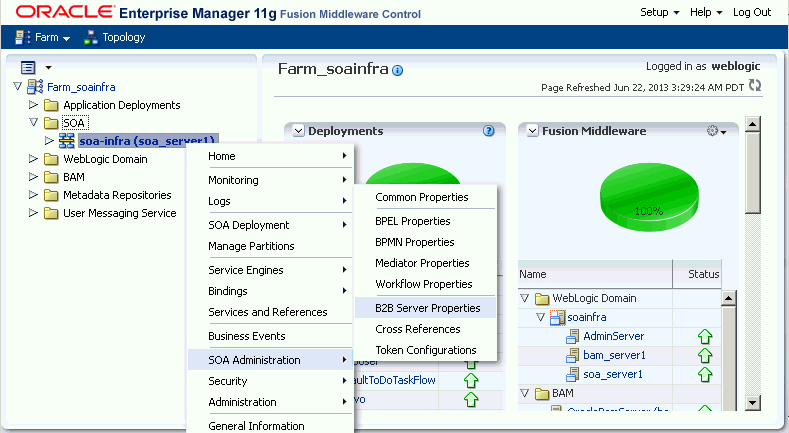Open the soa_server1 link
The width and height of the screenshot is (789, 433).
(612, 375)
